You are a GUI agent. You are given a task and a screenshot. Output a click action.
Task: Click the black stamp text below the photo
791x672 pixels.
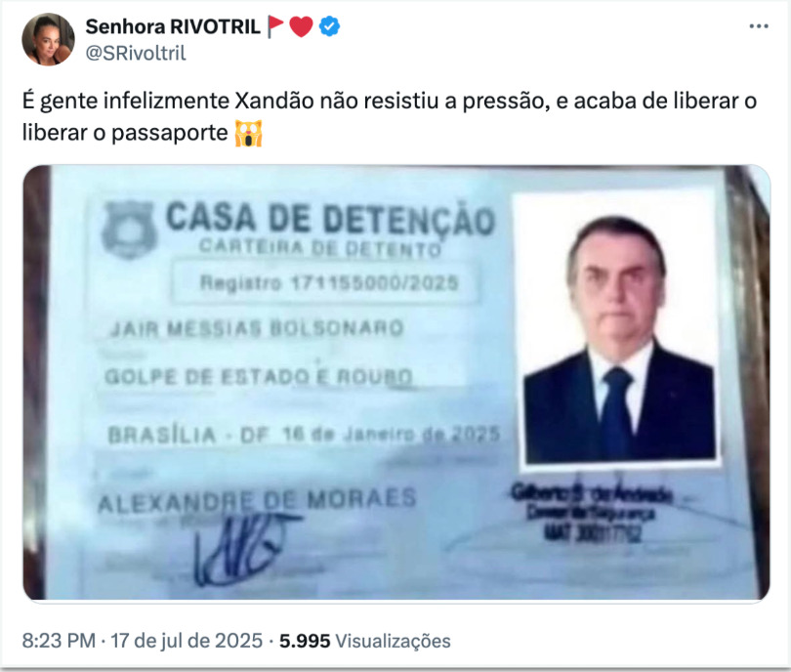click(x=592, y=513)
